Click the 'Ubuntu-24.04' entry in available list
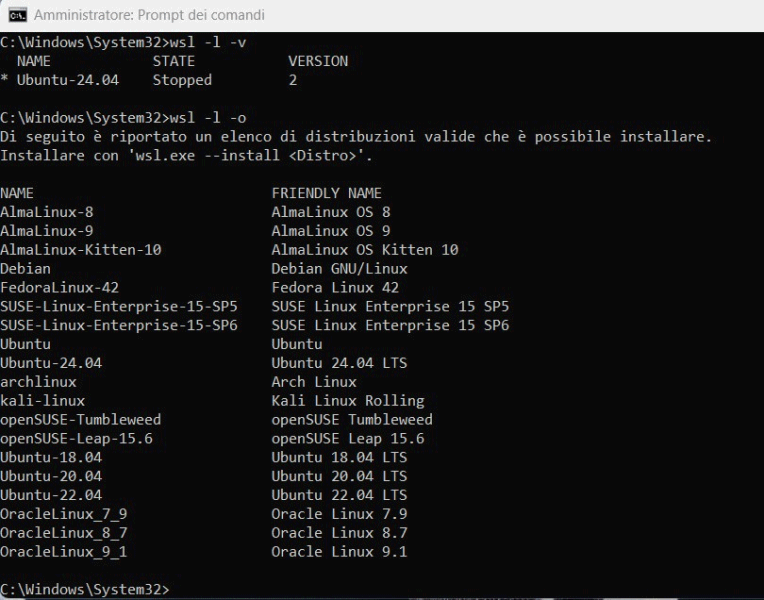 (51, 363)
